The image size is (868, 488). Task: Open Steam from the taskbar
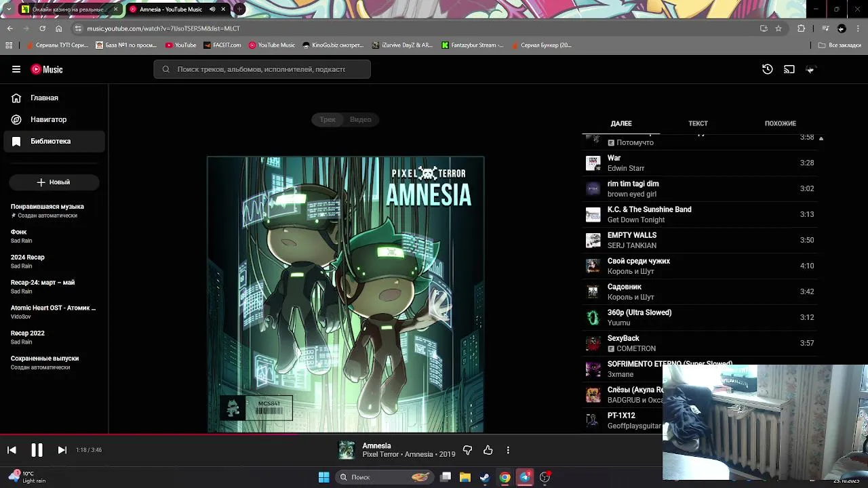(x=485, y=477)
